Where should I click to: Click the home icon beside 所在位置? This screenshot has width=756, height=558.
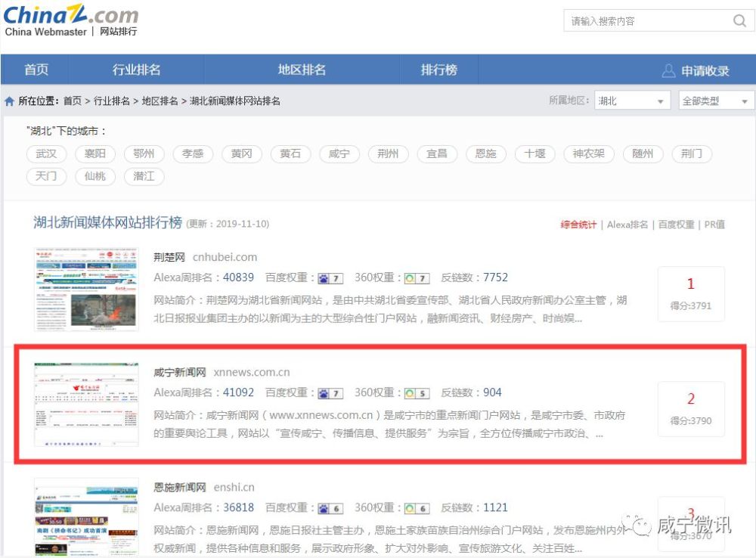pyautogui.click(x=9, y=101)
